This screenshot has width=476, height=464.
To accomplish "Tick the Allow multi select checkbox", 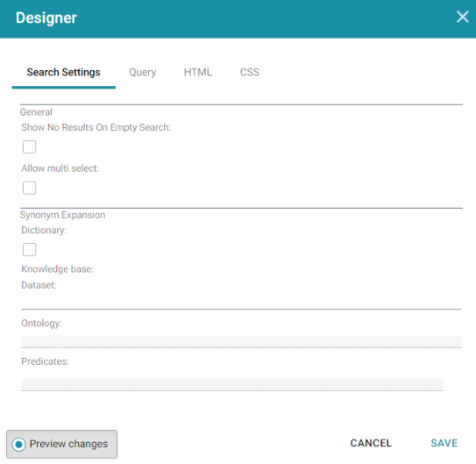I will click(30, 188).
